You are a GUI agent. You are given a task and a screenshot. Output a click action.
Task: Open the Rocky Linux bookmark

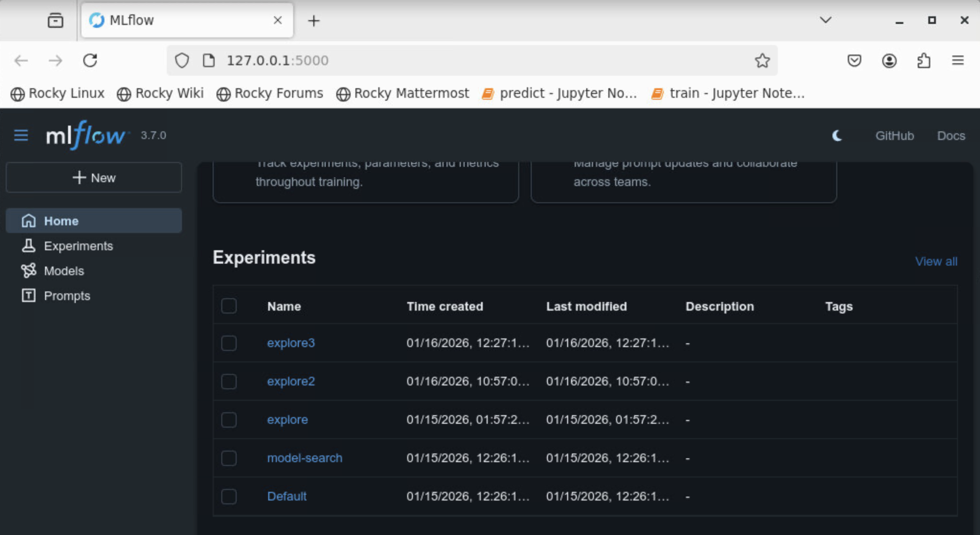[x=57, y=93]
